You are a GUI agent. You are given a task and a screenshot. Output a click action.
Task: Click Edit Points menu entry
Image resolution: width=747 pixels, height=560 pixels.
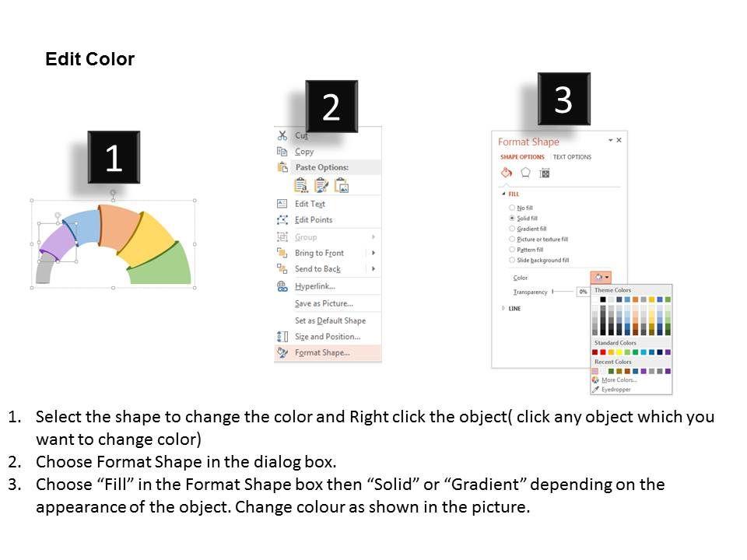coord(313,220)
